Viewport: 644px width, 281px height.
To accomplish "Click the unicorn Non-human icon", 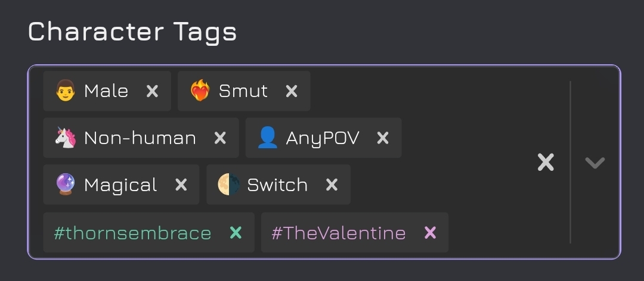I will (65, 138).
